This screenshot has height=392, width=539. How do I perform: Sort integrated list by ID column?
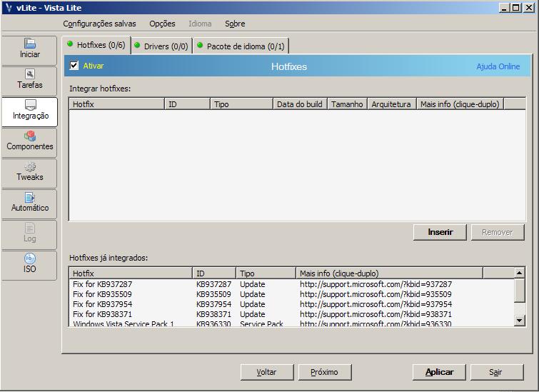point(214,273)
